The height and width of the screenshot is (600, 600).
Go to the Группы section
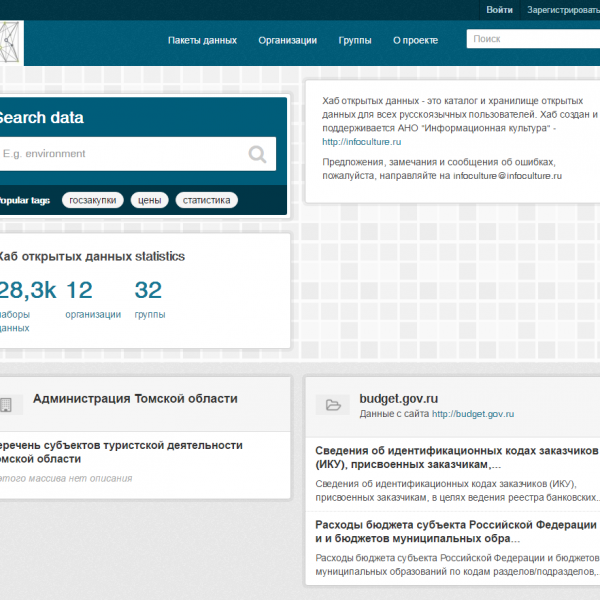click(355, 40)
